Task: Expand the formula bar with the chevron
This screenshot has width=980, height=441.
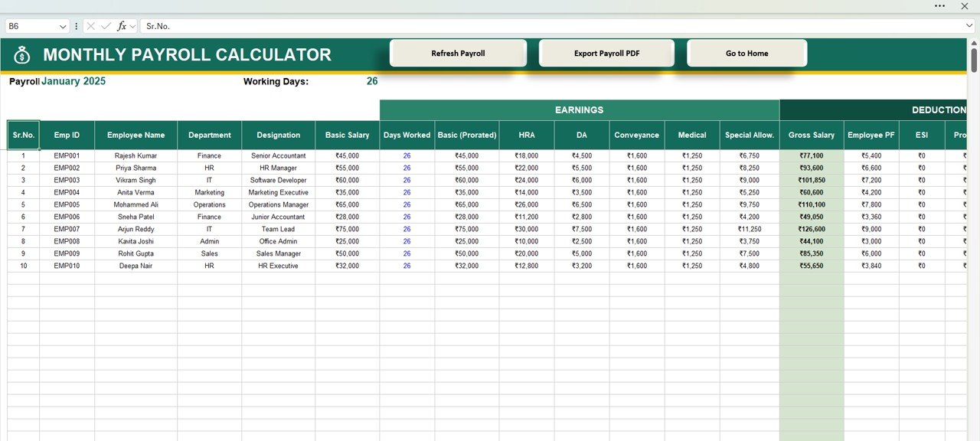Action: (x=969, y=26)
